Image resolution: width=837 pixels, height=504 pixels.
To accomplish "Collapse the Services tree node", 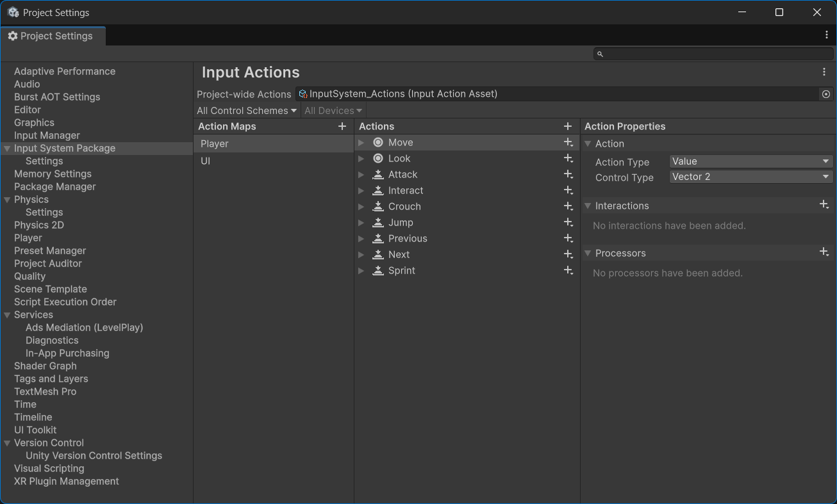I will (x=7, y=315).
